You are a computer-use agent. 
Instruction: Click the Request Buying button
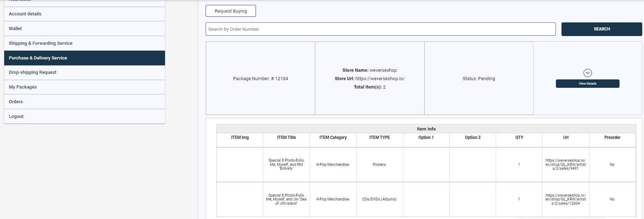[x=231, y=11]
